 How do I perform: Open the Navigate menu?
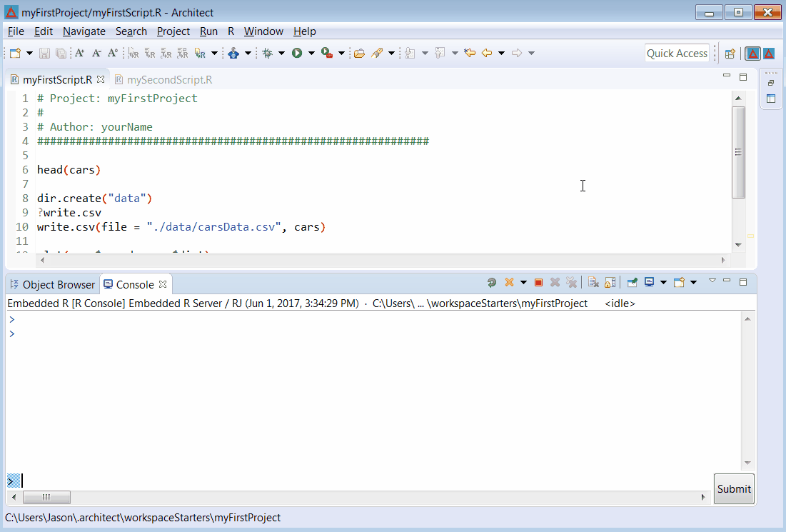[84, 31]
